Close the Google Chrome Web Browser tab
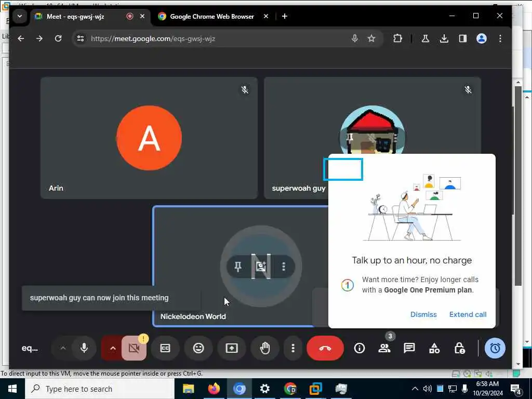Screen dimensions: 532x399 click(x=266, y=16)
